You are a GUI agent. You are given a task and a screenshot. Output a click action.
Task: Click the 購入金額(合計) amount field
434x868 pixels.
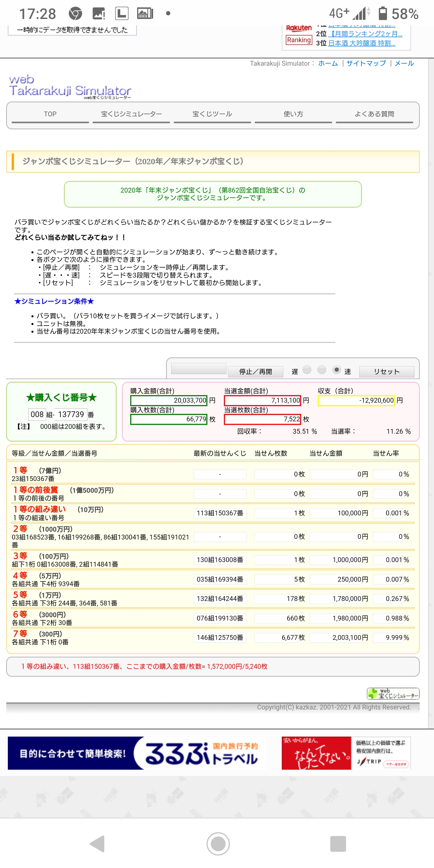tap(169, 401)
